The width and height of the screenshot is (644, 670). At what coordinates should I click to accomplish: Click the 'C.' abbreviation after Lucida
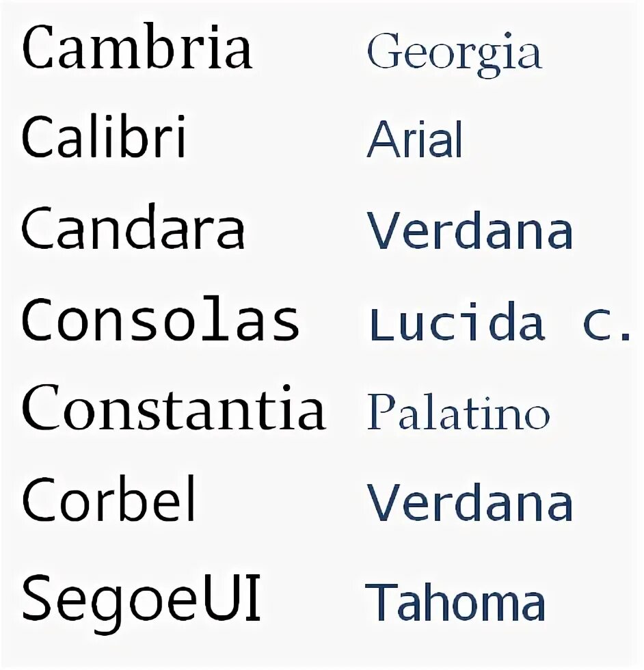coord(607,325)
